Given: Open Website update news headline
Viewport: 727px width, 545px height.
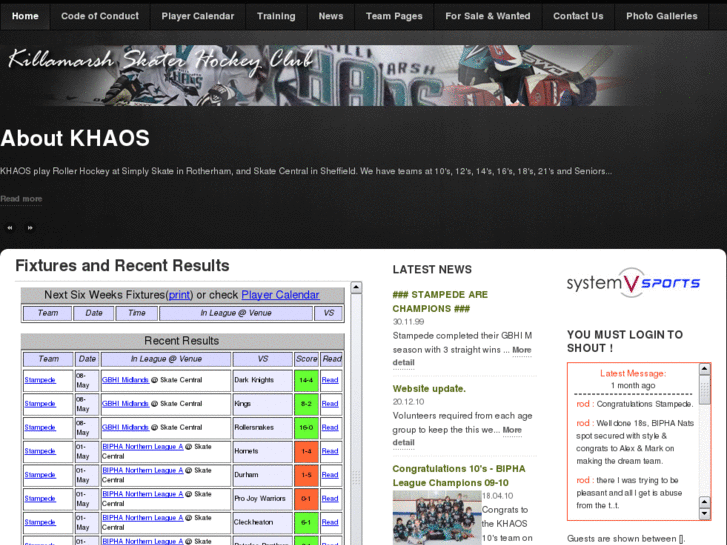Looking at the screenshot, I should pos(429,389).
